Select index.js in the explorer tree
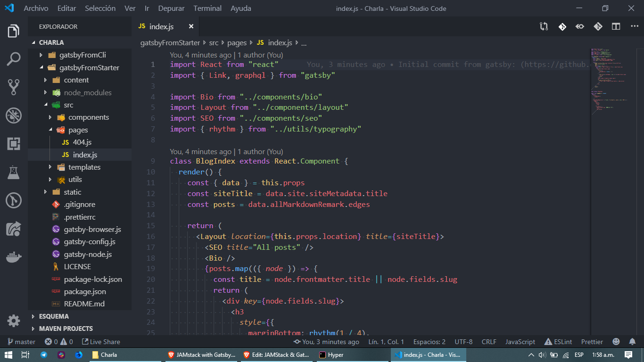The height and width of the screenshot is (362, 644). pyautogui.click(x=80, y=155)
